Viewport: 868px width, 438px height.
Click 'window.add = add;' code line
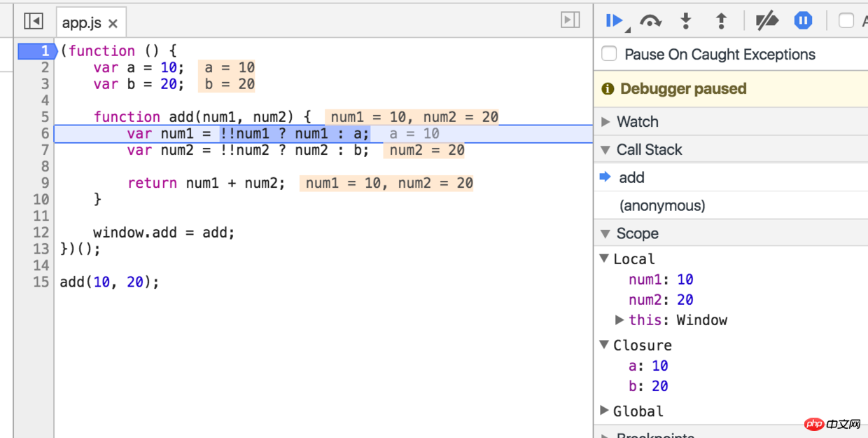point(164,233)
